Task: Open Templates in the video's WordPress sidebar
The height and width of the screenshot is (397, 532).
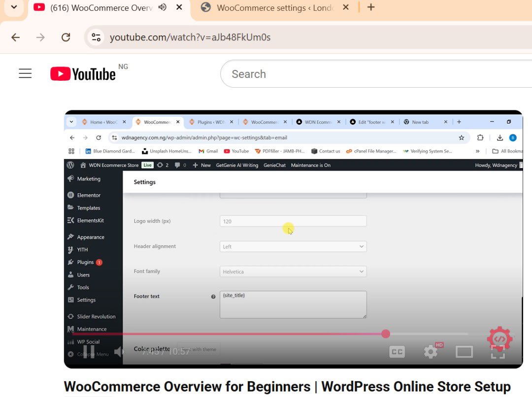Action: pos(88,208)
